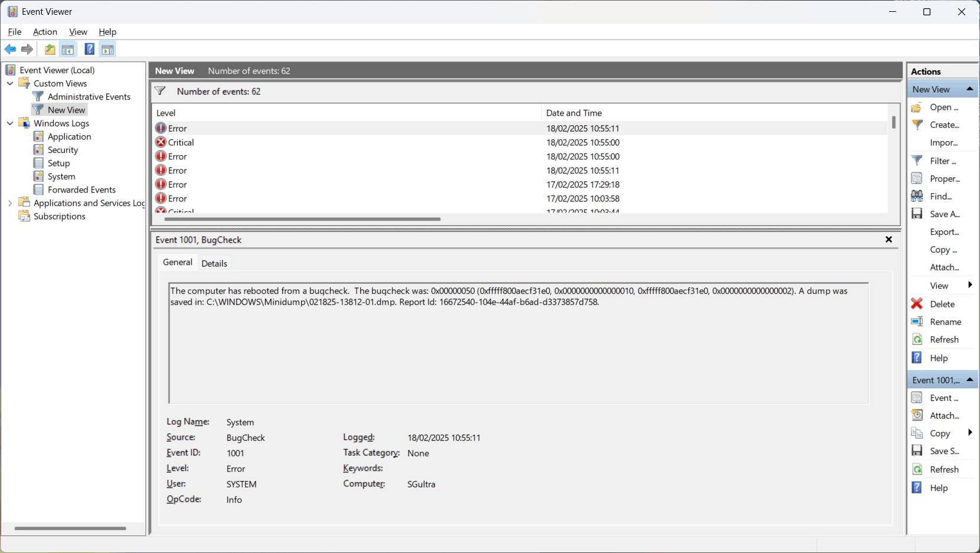Open the Copy submenu under Event 1001
The height and width of the screenshot is (553, 980).
coord(970,433)
